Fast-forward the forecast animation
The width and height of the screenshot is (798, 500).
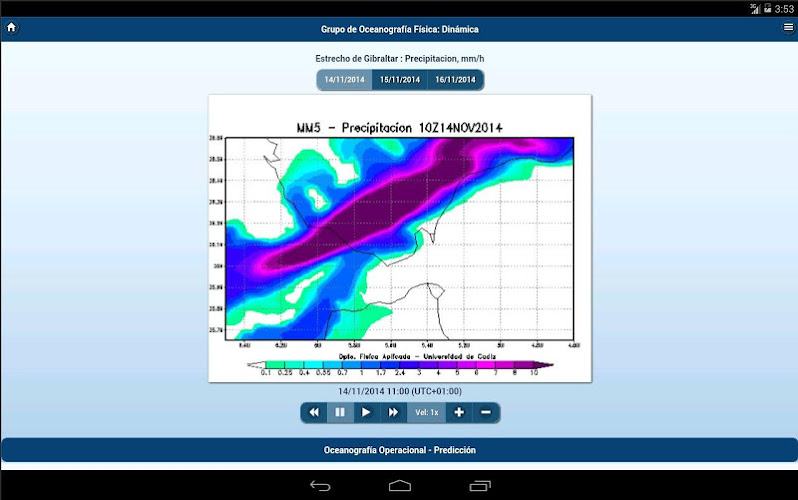(x=393, y=412)
